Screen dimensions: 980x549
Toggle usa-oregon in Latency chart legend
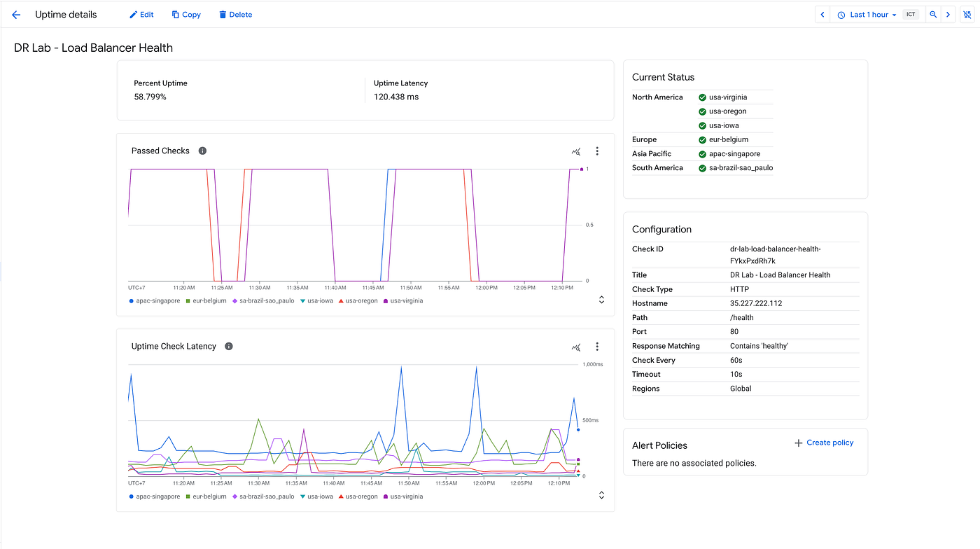358,496
